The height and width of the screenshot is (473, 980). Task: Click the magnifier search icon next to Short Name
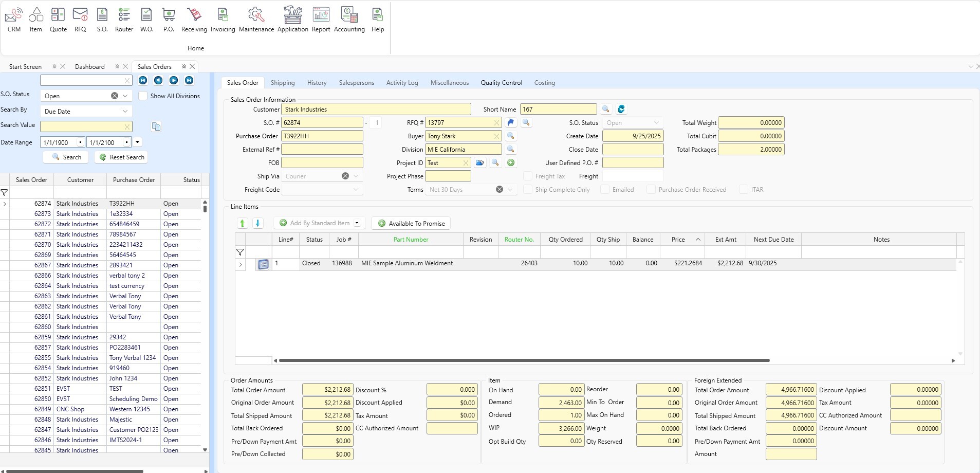607,109
